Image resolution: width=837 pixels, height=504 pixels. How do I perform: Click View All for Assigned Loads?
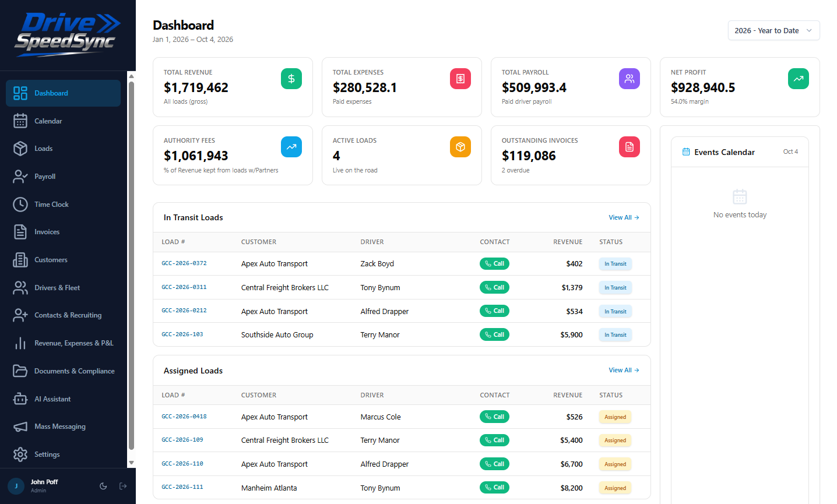pyautogui.click(x=624, y=370)
